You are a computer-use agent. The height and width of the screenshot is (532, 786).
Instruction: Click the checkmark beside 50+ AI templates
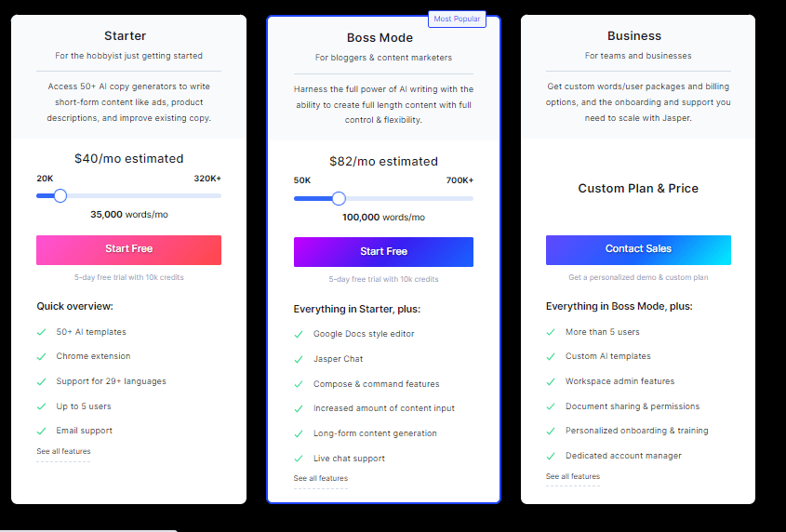pos(42,332)
